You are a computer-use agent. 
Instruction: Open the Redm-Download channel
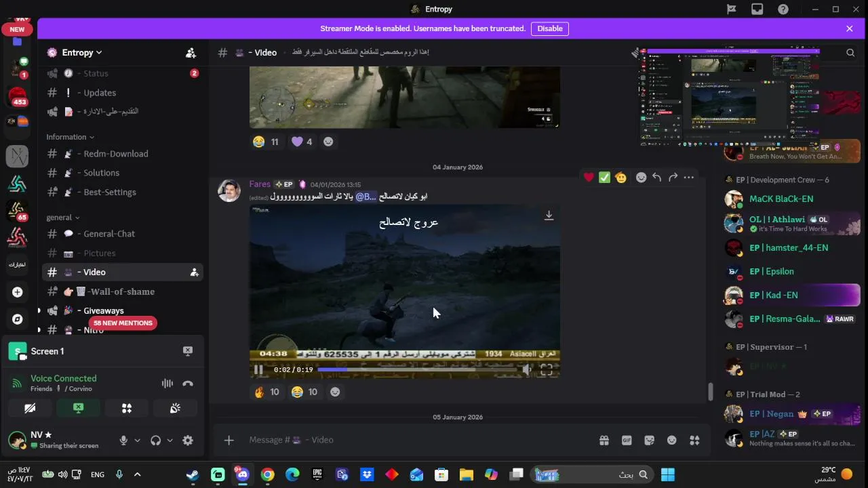point(123,154)
